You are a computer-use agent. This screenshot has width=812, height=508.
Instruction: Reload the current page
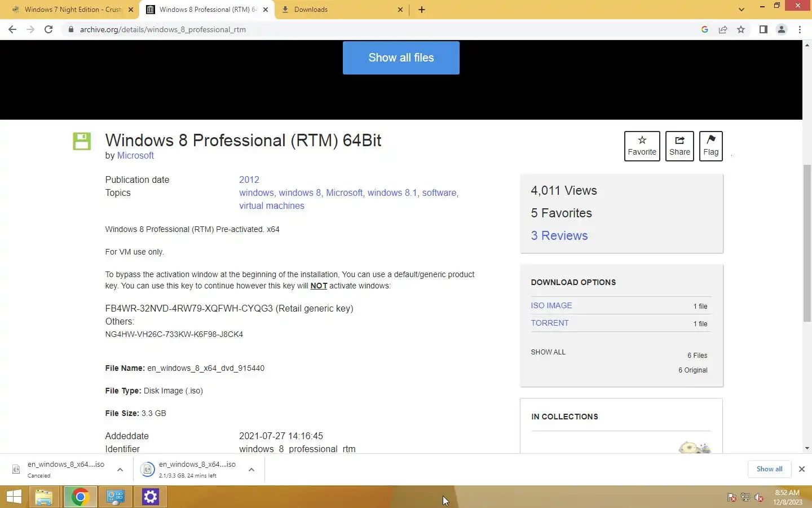click(x=48, y=29)
